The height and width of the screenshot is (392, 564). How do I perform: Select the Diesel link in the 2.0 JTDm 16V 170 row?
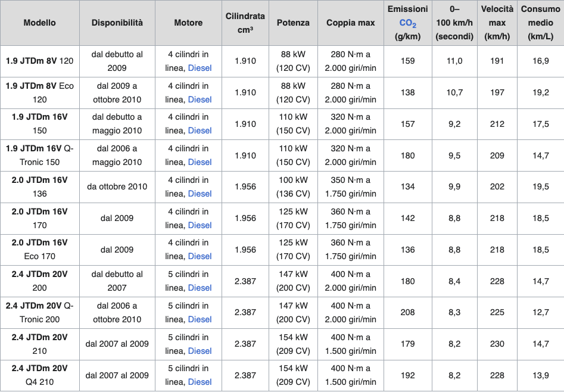point(200,225)
